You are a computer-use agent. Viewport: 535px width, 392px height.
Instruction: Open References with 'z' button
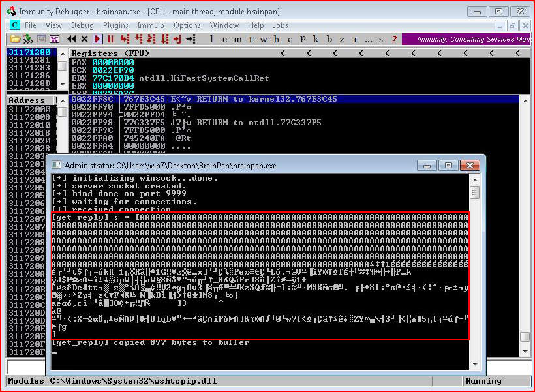(x=342, y=39)
